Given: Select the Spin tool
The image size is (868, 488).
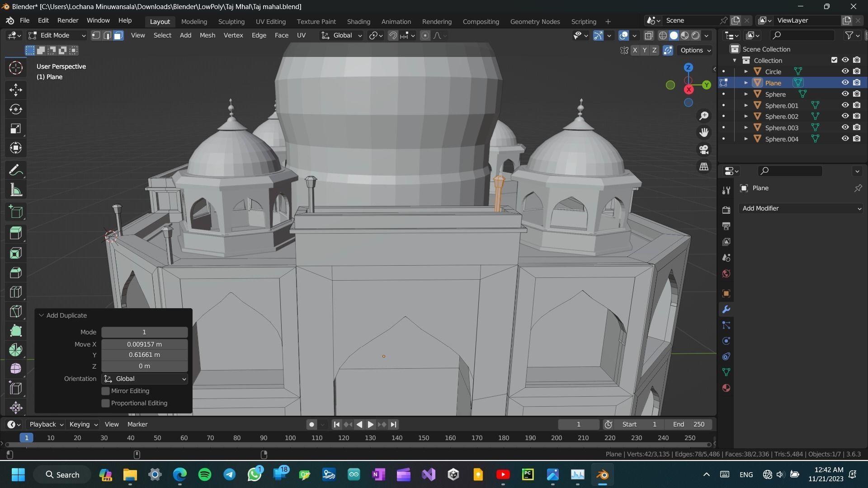Looking at the screenshot, I should [x=16, y=350].
